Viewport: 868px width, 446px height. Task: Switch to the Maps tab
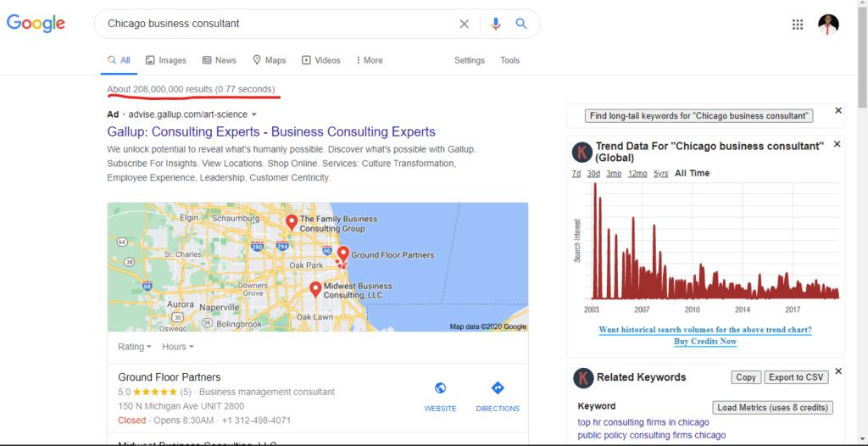point(269,60)
